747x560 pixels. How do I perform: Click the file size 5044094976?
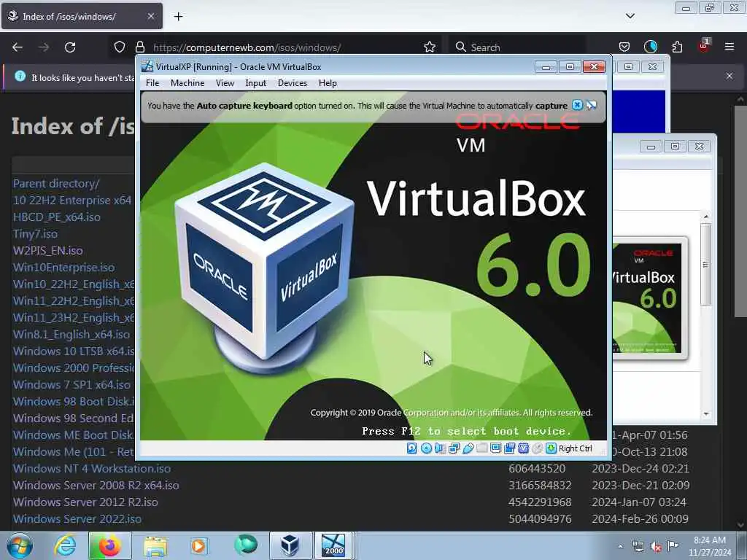pyautogui.click(x=540, y=519)
